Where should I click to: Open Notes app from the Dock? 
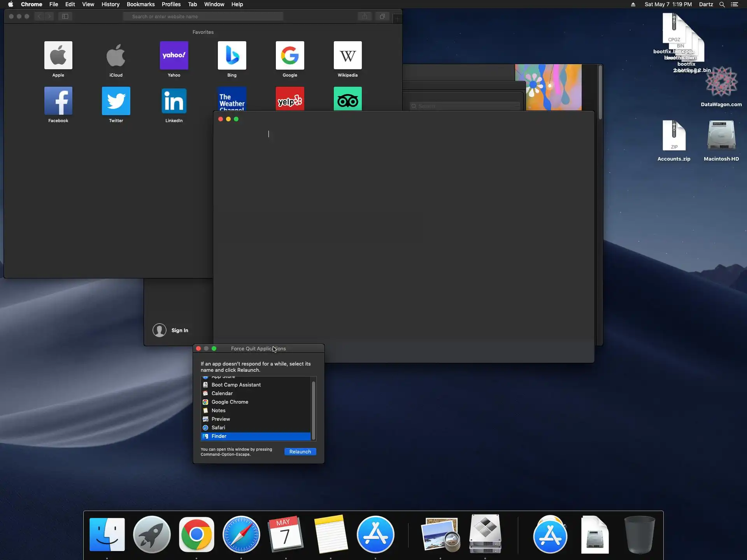pyautogui.click(x=331, y=534)
